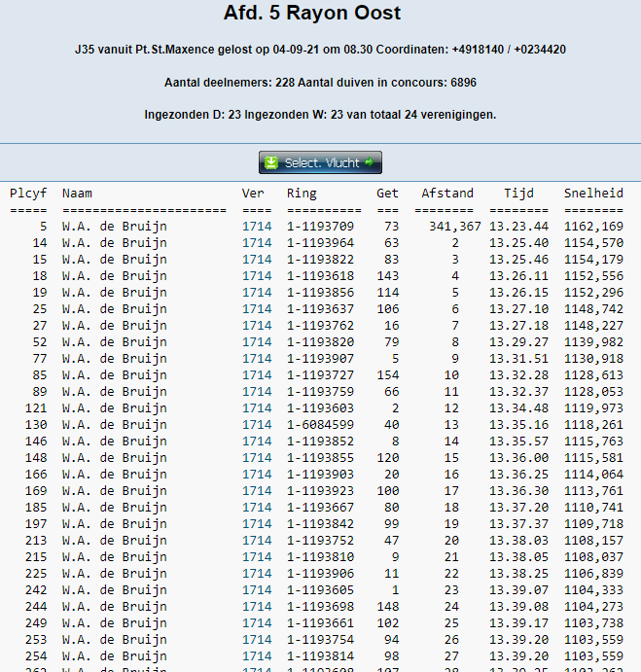641x672 pixels.
Task: Click the green arrow icon on Select. Vlucht
Action: (370, 162)
